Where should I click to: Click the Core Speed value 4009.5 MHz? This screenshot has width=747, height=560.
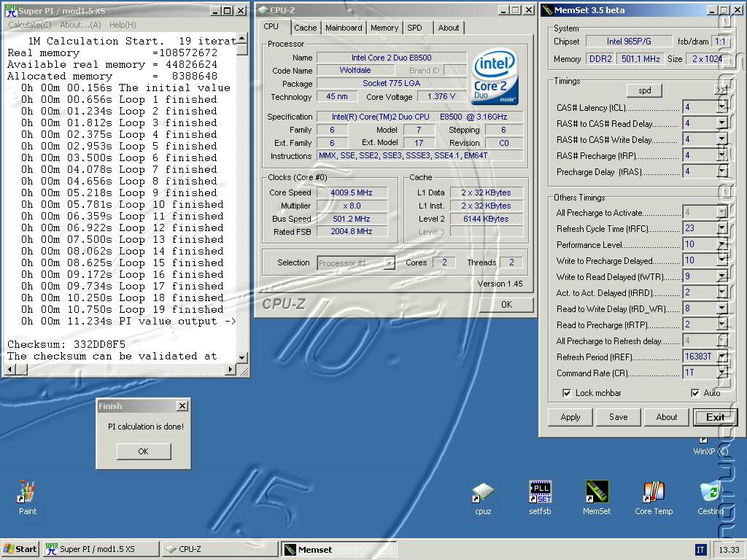pos(352,192)
